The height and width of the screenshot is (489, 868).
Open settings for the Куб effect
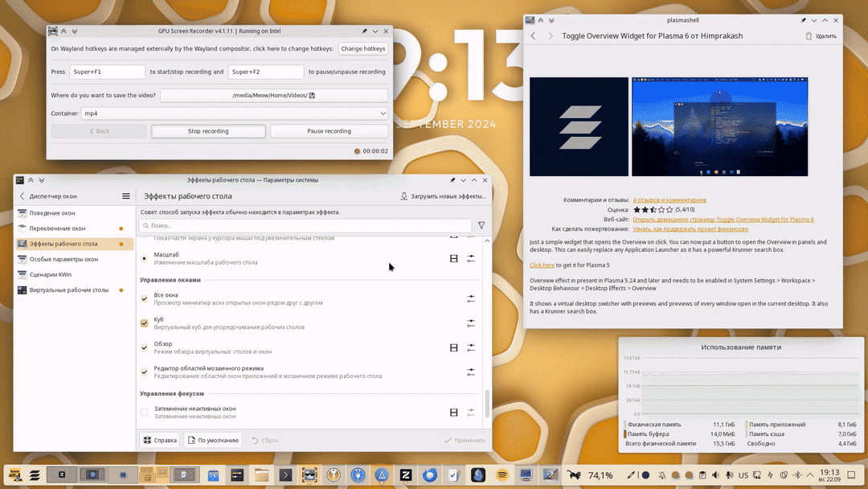pos(471,323)
